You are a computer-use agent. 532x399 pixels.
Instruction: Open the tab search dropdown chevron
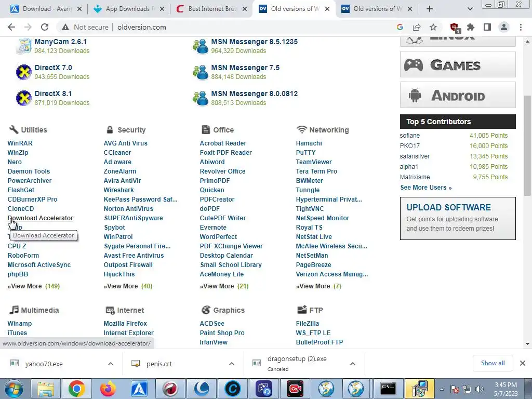[470, 9]
